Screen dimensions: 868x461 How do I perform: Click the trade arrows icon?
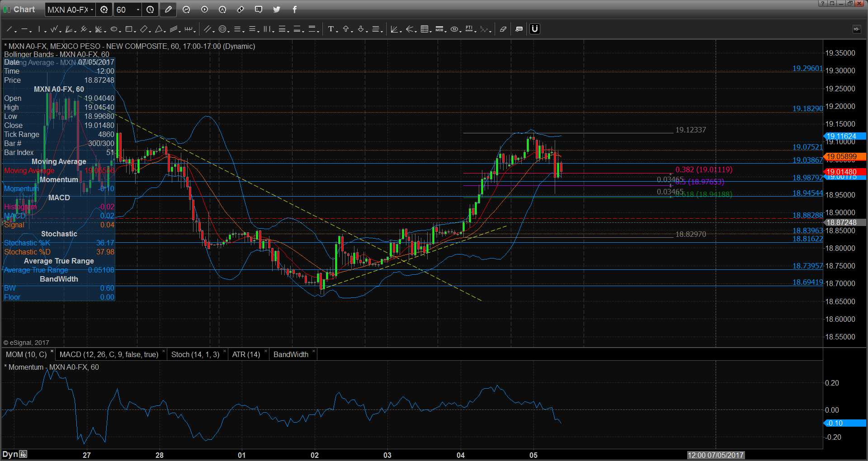point(241,9)
